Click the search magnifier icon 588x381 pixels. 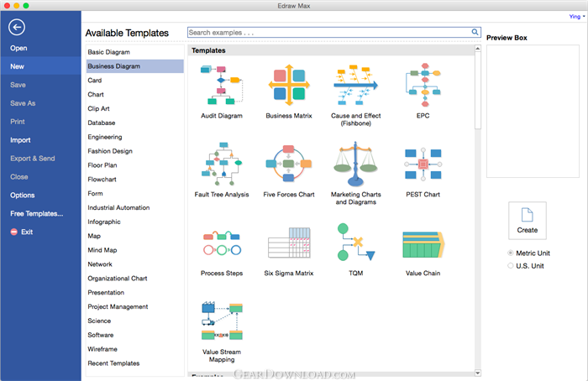475,32
